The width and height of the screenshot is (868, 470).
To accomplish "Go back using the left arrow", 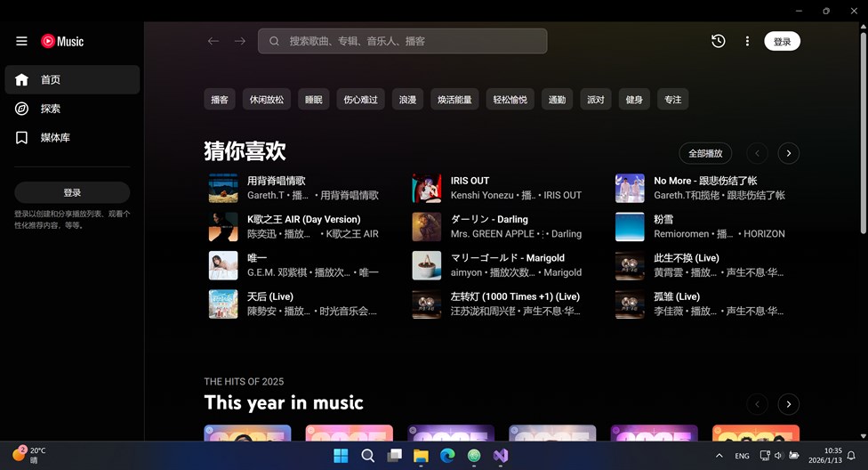I will click(213, 41).
